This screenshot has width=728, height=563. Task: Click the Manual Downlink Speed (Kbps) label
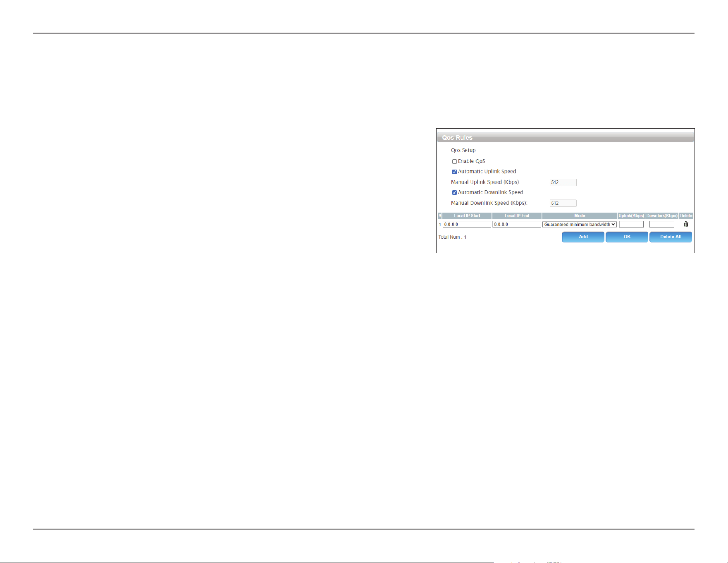point(489,203)
